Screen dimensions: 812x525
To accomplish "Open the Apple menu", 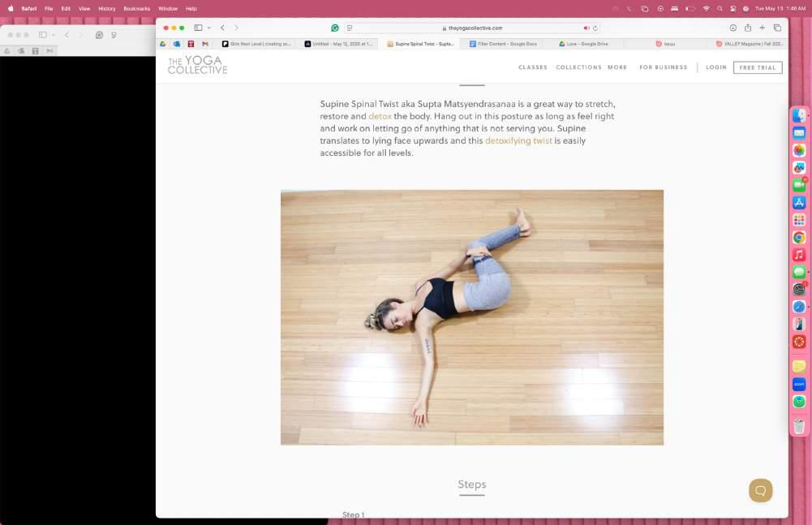I will 11,8.
